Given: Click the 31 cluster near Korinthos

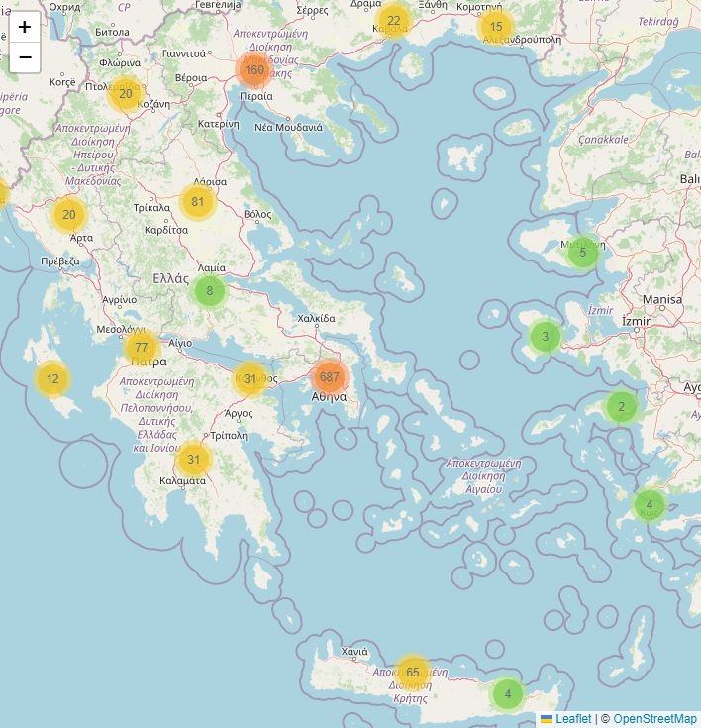Looking at the screenshot, I should [250, 378].
